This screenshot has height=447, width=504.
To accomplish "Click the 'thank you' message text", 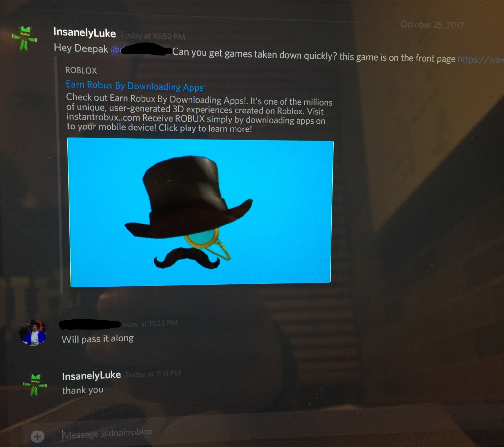I will pos(83,390).
